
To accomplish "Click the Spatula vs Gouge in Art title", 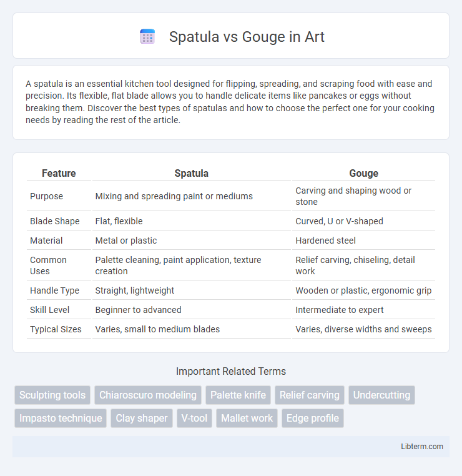I will pos(247,37).
